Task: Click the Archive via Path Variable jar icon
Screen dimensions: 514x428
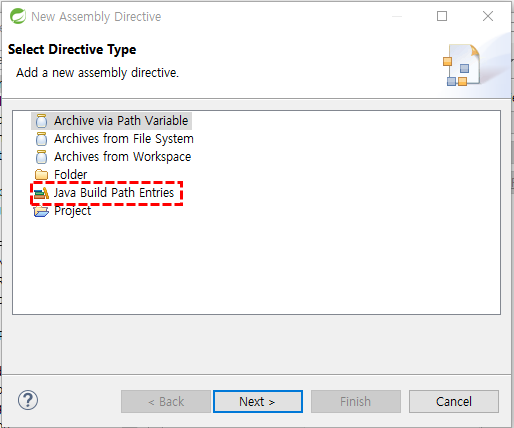Action: click(x=41, y=121)
